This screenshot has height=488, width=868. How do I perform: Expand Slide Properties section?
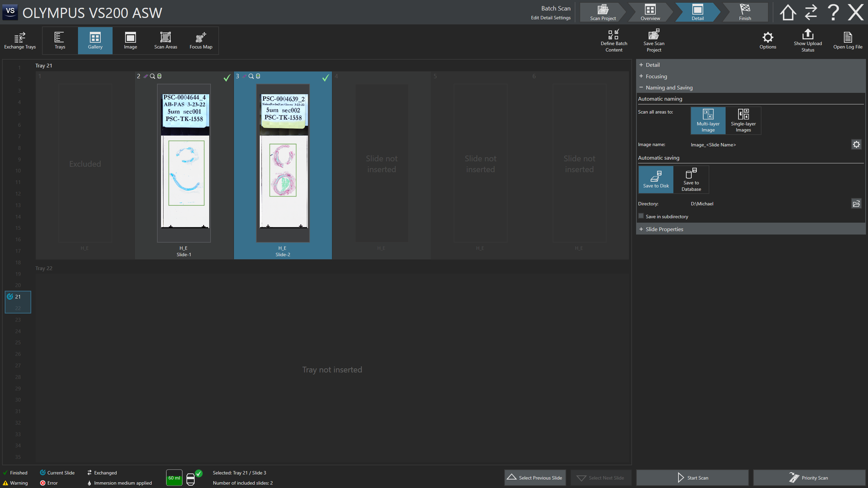point(664,229)
